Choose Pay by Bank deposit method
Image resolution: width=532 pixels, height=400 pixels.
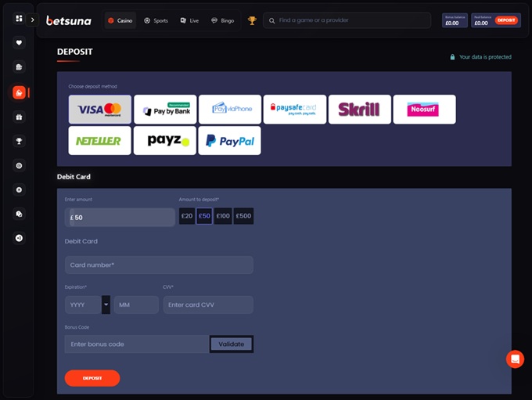[165, 110]
